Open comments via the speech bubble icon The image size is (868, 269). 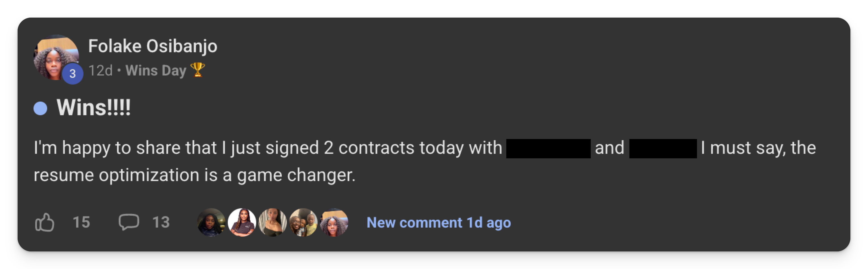coord(129,222)
